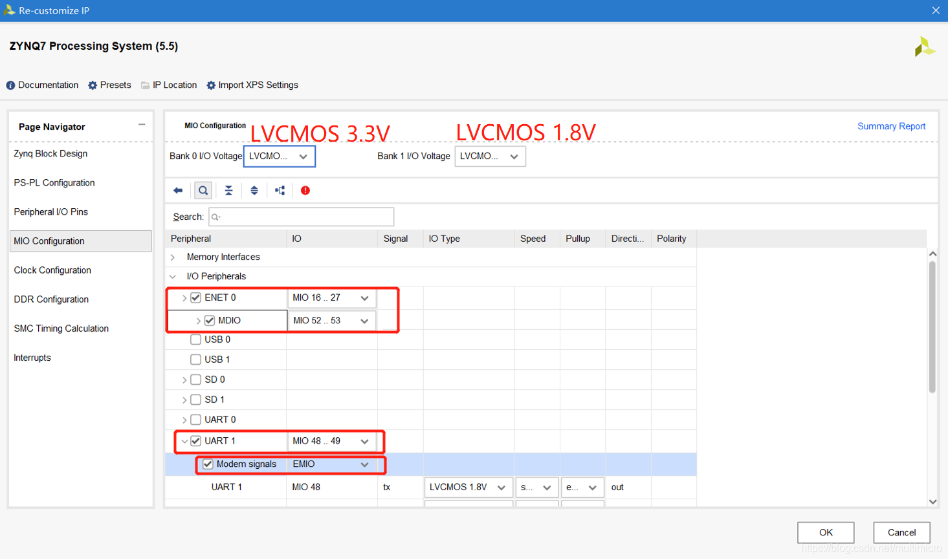Uncheck the UART 1 checkbox
The image size is (948, 560).
point(195,441)
